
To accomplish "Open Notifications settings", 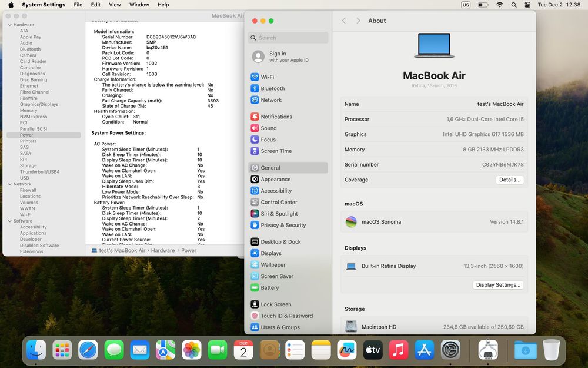I will pyautogui.click(x=288, y=117).
